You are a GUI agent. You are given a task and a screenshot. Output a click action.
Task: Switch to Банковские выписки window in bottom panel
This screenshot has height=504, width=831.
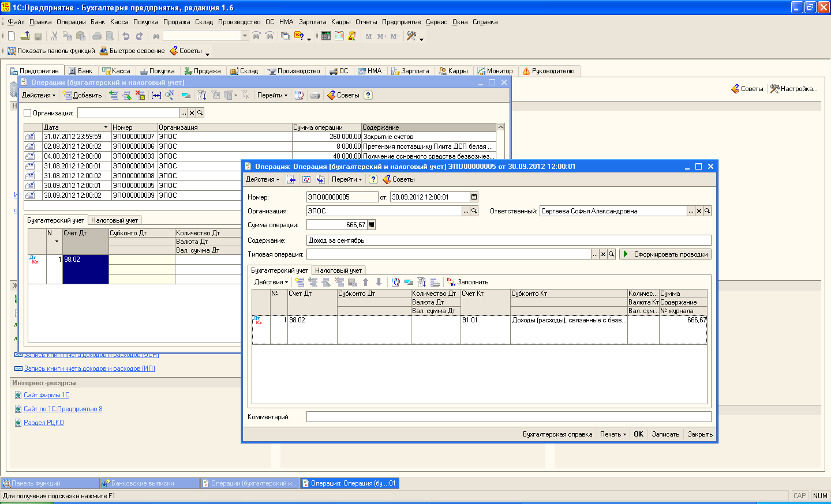click(150, 483)
